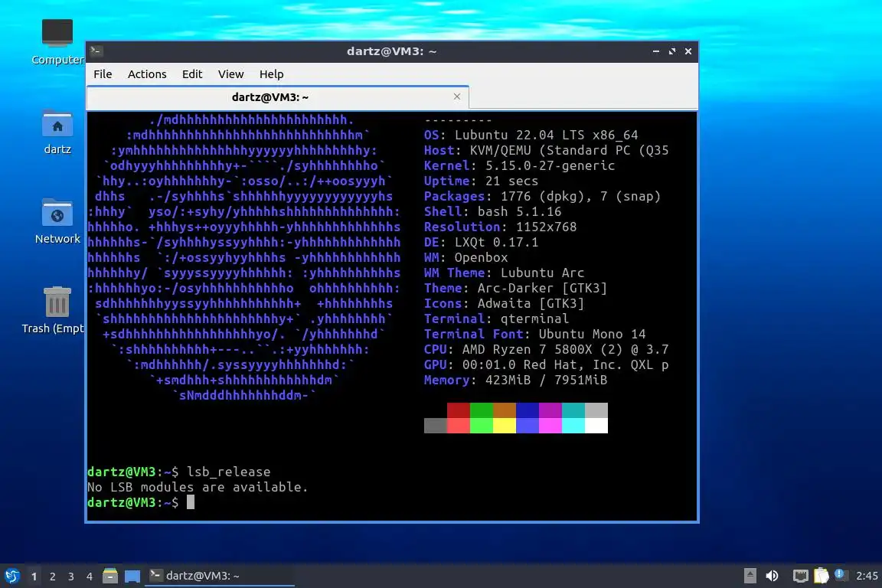Click the Theme: Arc-Darker [GTK3] line
Image resolution: width=882 pixels, height=588 pixels.
click(x=515, y=288)
